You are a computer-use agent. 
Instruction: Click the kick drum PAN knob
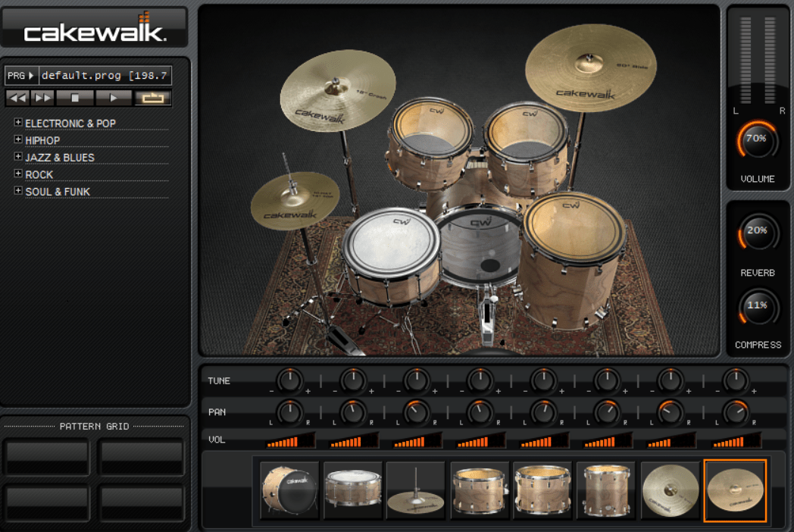289,412
